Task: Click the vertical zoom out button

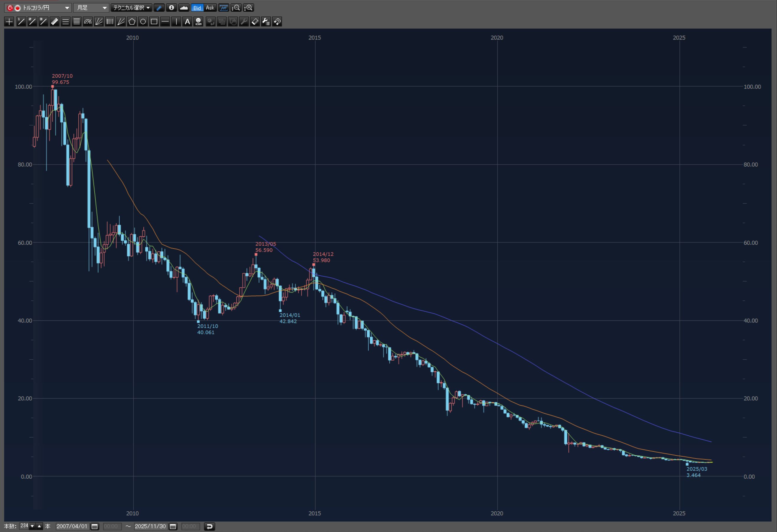Action: coord(236,8)
